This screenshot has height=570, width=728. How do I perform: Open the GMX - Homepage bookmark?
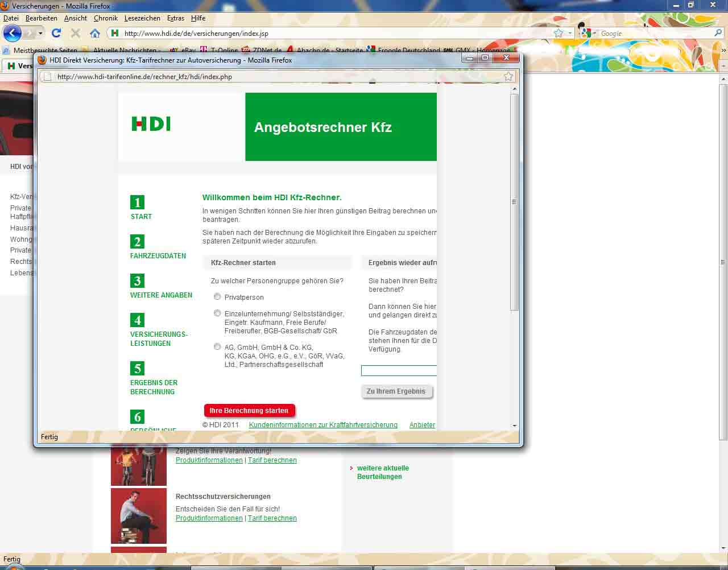pyautogui.click(x=478, y=50)
